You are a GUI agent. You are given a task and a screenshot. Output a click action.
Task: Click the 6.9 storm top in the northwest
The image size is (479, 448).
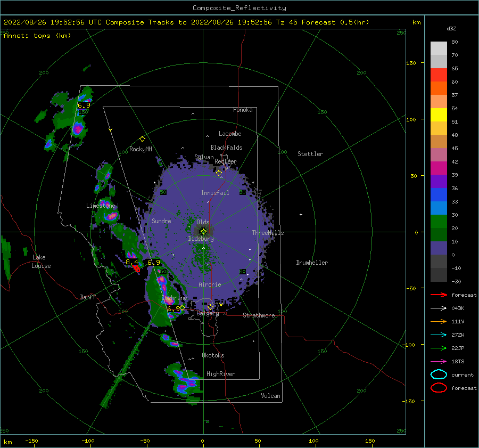[84, 105]
